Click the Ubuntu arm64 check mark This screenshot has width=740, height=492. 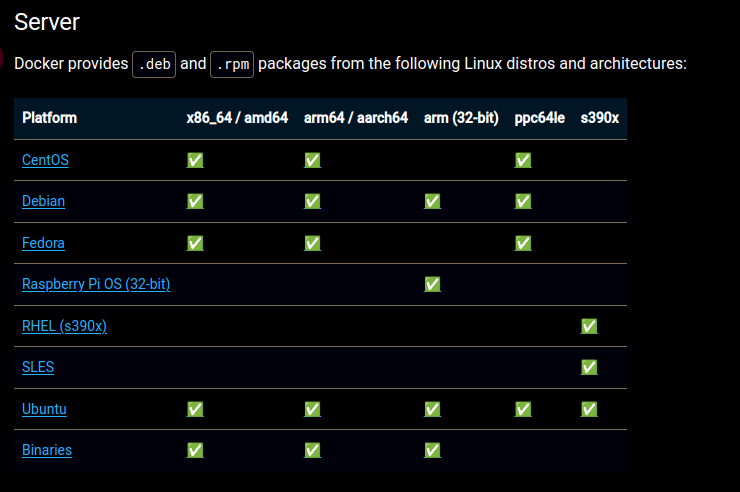[x=312, y=409]
